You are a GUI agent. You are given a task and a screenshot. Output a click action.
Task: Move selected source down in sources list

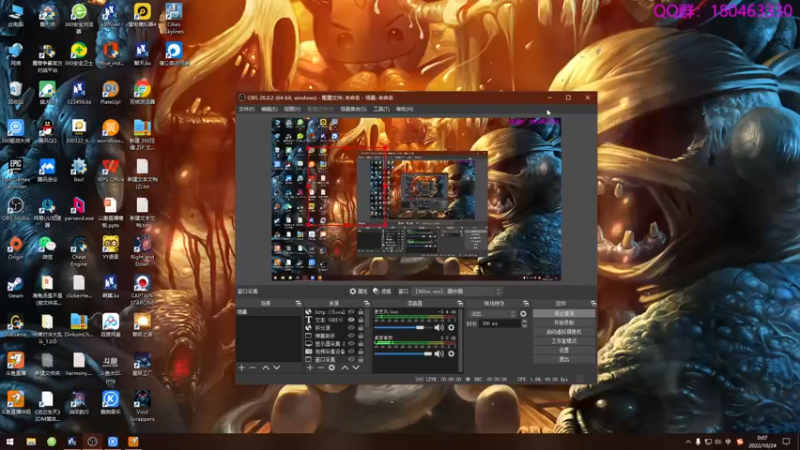coord(356,367)
